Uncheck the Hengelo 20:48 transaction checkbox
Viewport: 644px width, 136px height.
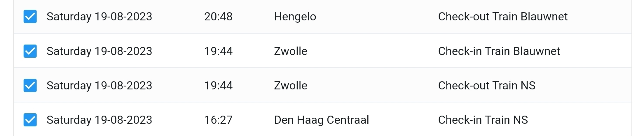pos(30,16)
